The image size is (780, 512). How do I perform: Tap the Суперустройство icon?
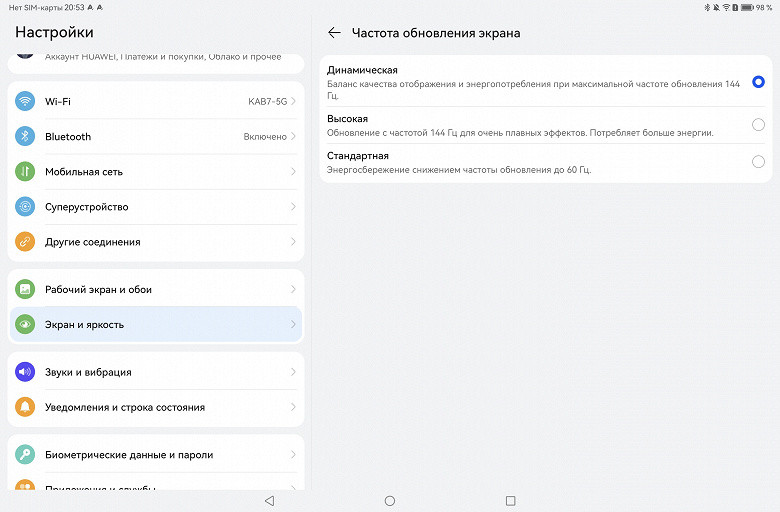[25, 207]
